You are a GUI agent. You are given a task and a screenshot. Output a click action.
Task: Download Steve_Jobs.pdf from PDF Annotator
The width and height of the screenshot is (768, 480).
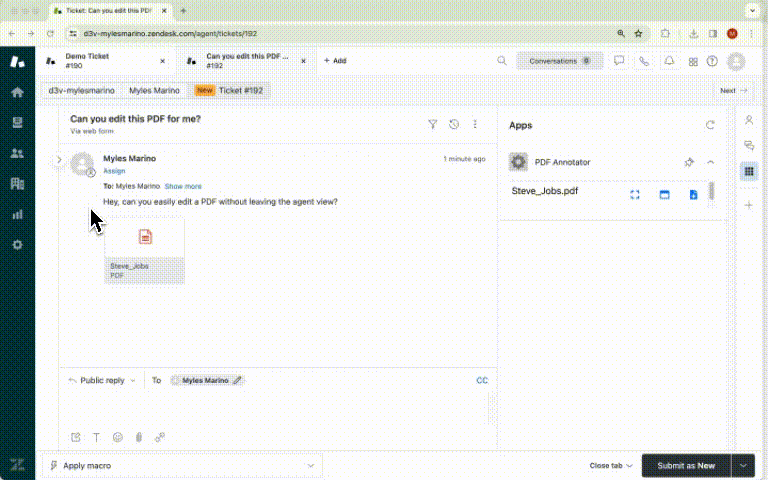pos(693,194)
